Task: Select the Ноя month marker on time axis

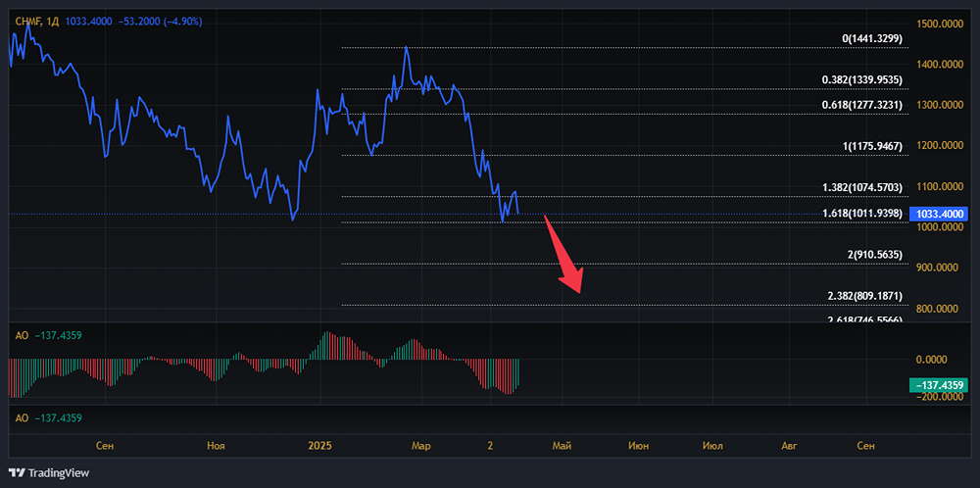Action: pos(217,445)
